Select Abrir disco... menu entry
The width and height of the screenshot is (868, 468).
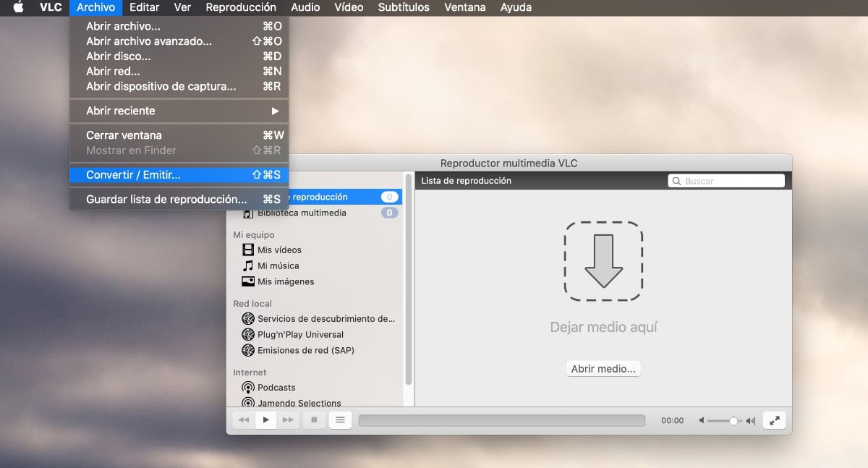179,56
